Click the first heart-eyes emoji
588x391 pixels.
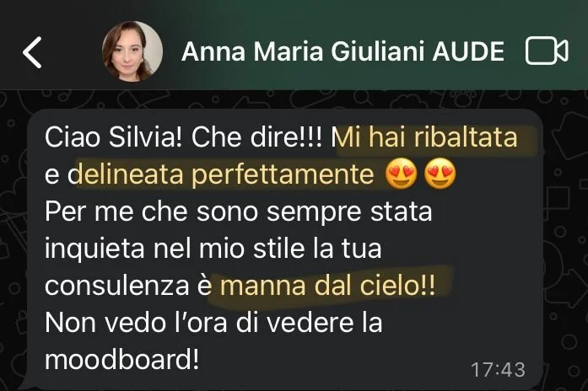pos(402,174)
